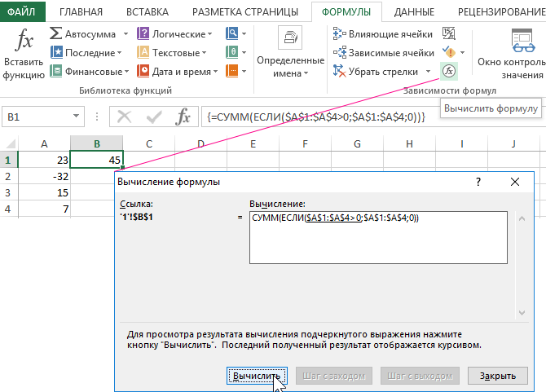Expand the Remove Arrows dropdown arrow
The width and height of the screenshot is (546, 392).
point(429,72)
